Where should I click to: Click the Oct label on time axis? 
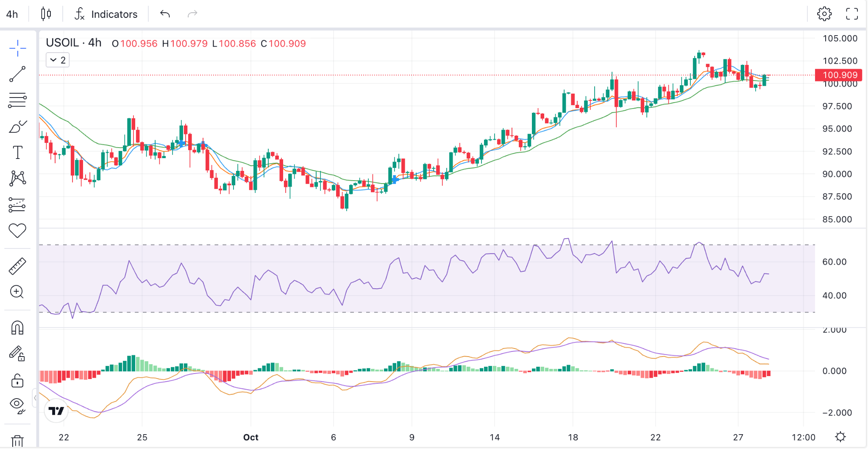click(250, 437)
